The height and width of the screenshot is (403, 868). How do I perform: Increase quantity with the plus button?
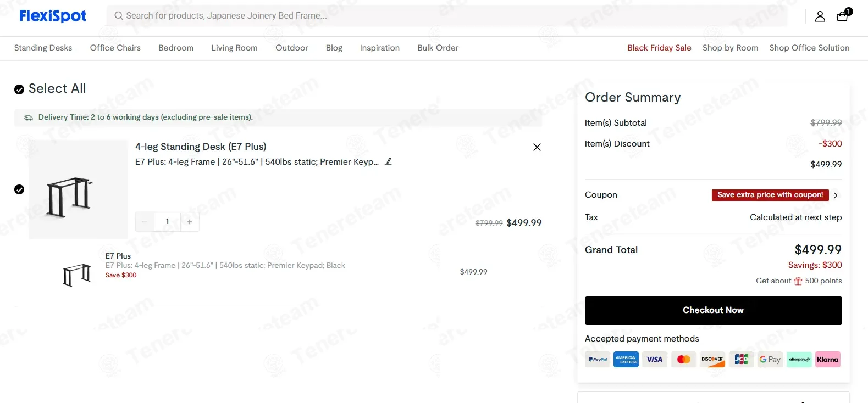(190, 222)
